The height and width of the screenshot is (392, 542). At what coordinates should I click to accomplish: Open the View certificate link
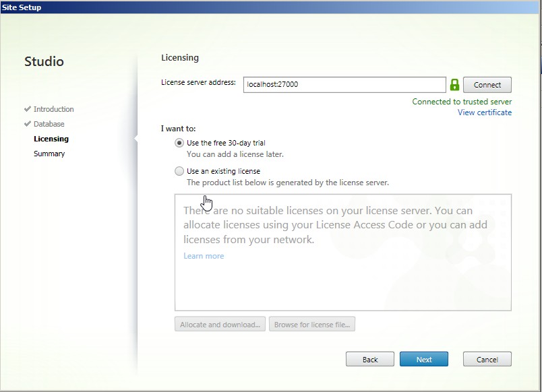tap(484, 112)
